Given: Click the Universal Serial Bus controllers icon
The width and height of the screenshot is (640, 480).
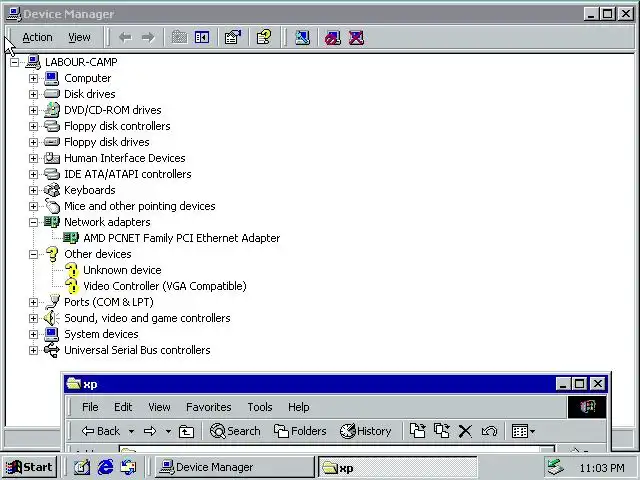Looking at the screenshot, I should 51,350.
